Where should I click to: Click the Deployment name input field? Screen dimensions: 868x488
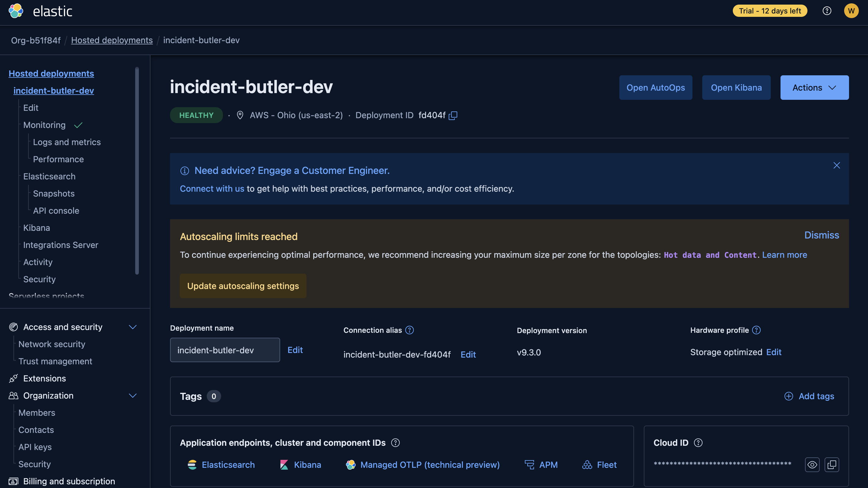pyautogui.click(x=225, y=350)
